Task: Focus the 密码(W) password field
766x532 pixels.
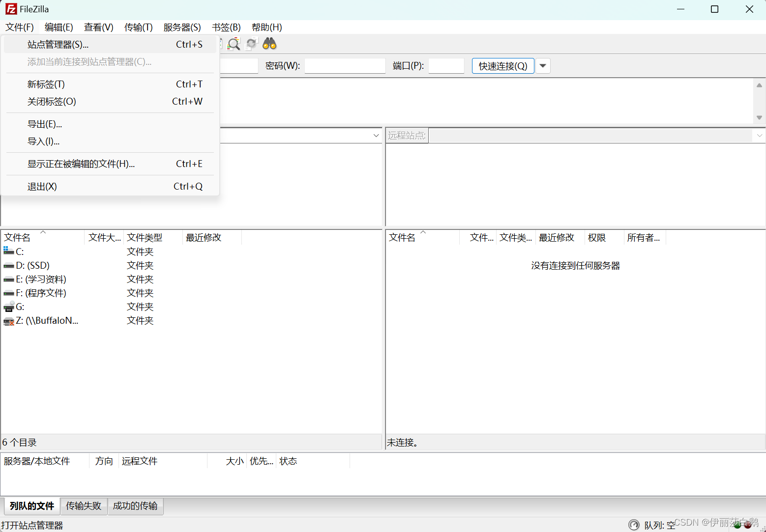Action: [345, 66]
